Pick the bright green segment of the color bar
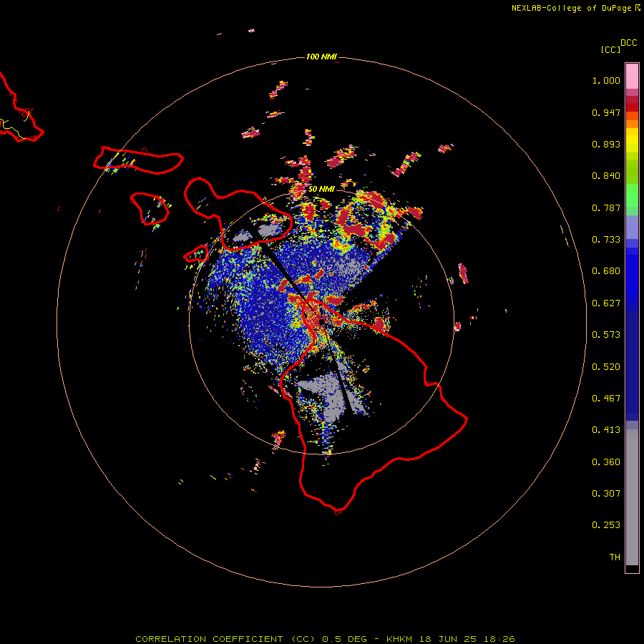This screenshot has width=644, height=644. tap(632, 195)
